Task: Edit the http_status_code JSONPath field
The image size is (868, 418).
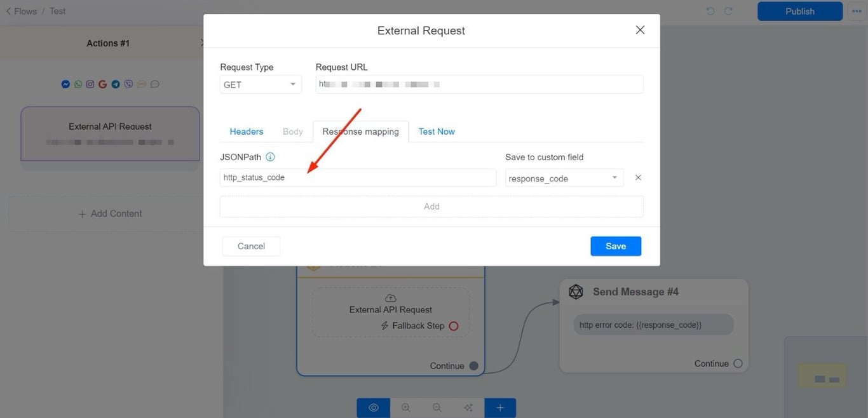Action: [358, 177]
